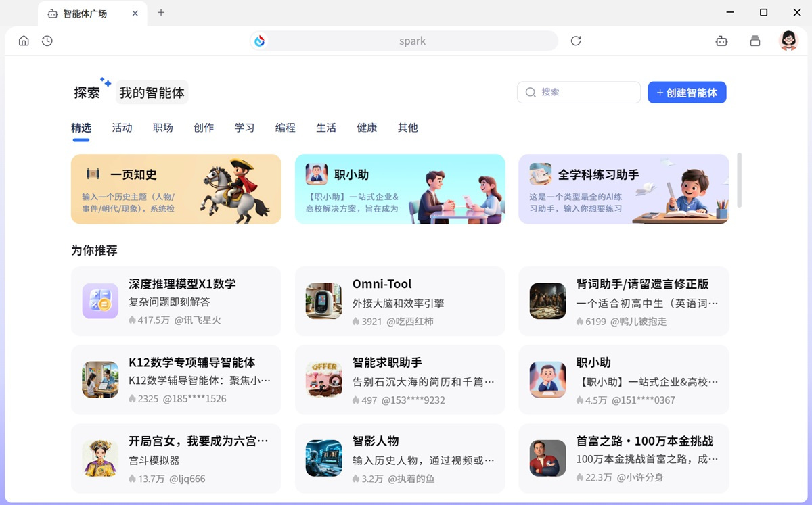This screenshot has width=812, height=505.
Task: Switch to the 我的智能体 tab
Action: (x=152, y=92)
